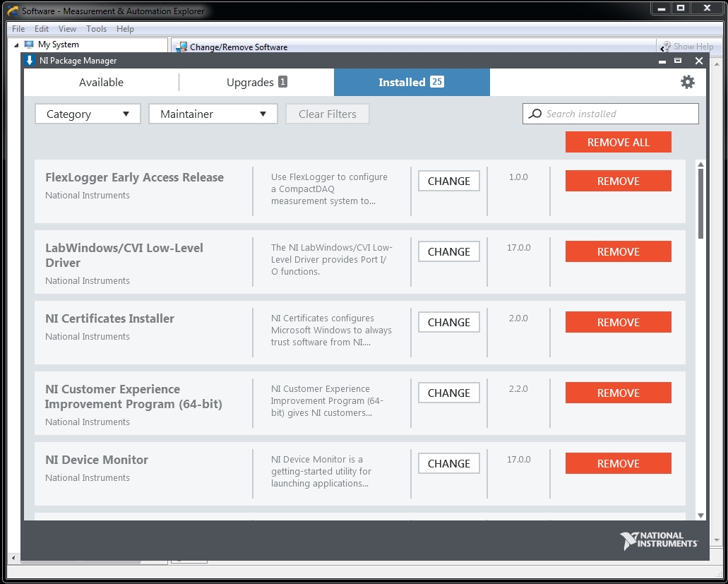Click the Clear Filters button
This screenshot has height=584, width=728.
[328, 114]
